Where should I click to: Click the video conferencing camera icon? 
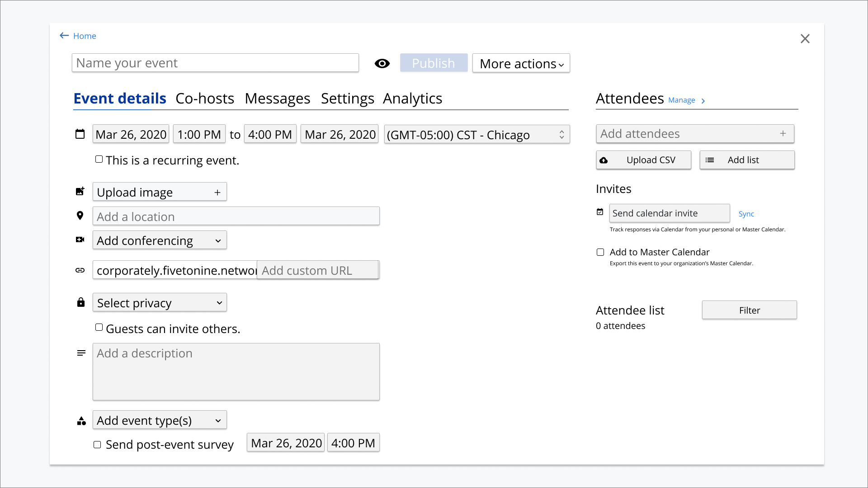pos(80,239)
